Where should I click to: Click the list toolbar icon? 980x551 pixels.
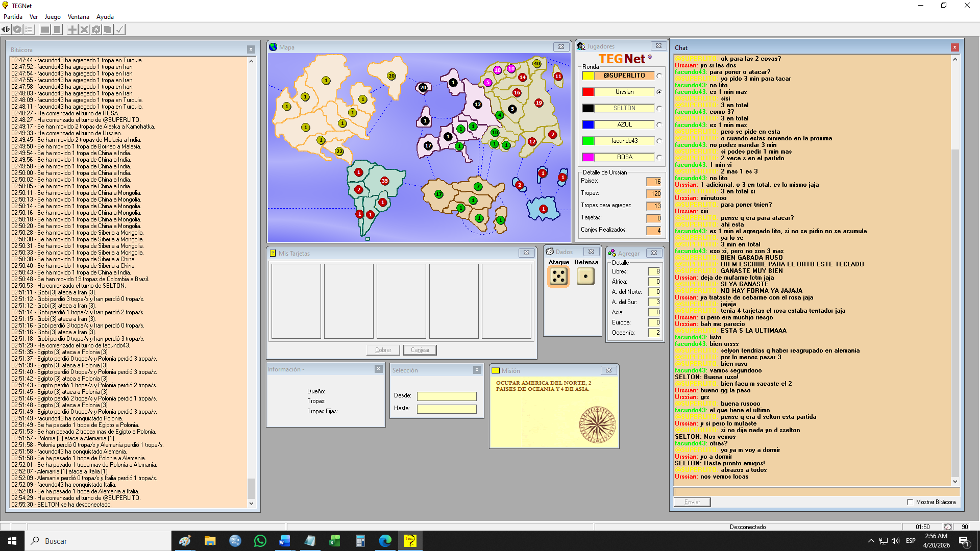click(x=29, y=30)
